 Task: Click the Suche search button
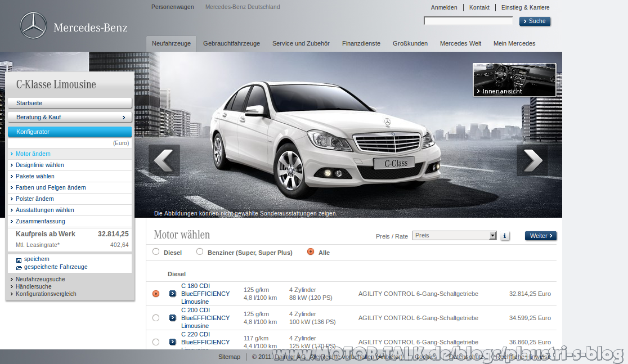(535, 21)
